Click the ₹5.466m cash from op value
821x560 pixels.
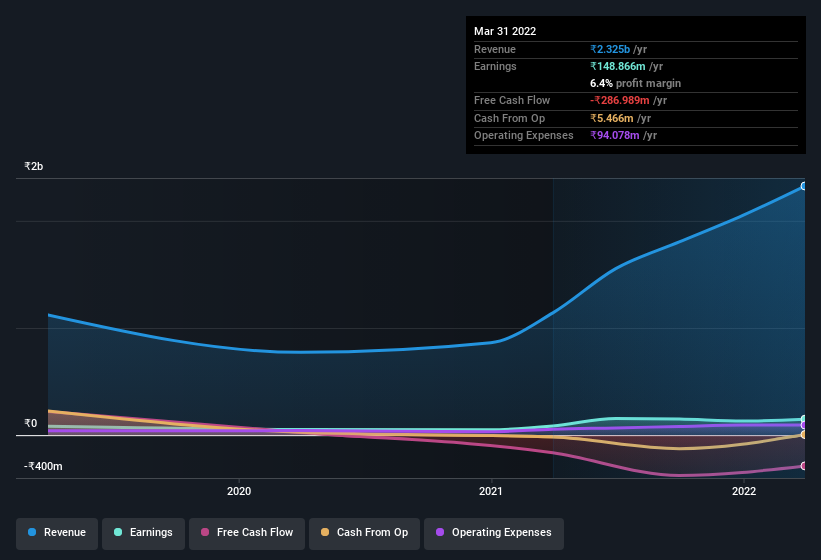[612, 118]
